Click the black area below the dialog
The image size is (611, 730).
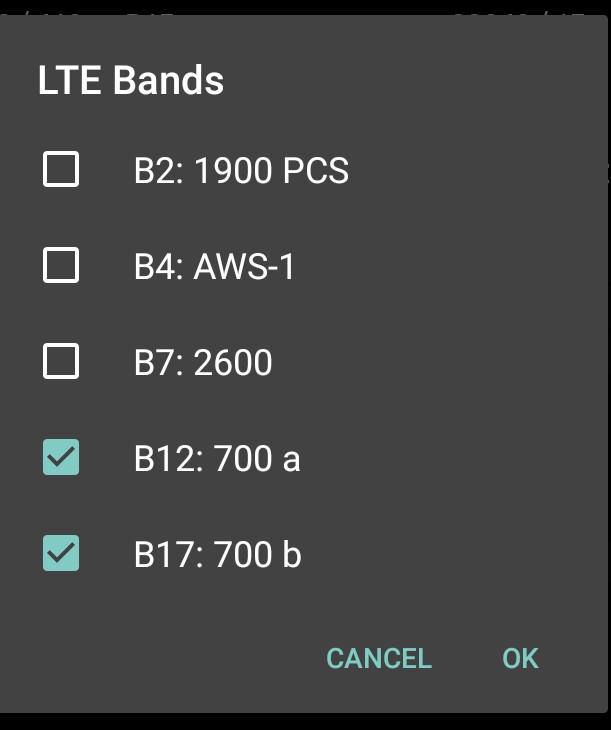[x=300, y=721]
